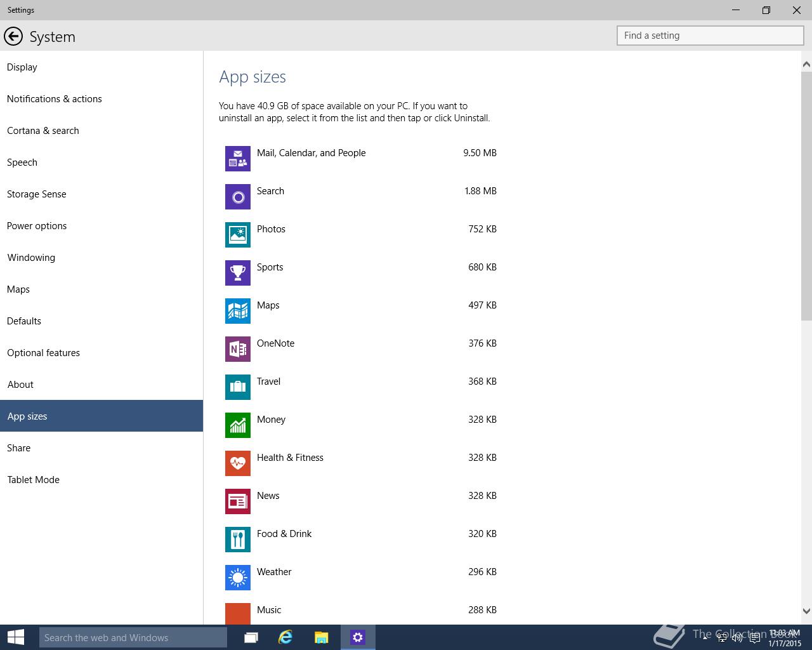Click the scrollbar down arrow

[806, 611]
